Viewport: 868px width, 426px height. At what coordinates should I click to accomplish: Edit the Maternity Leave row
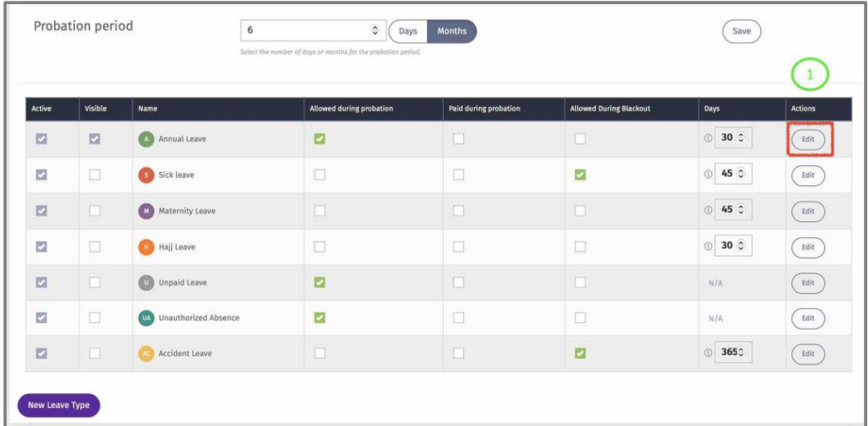[808, 211]
